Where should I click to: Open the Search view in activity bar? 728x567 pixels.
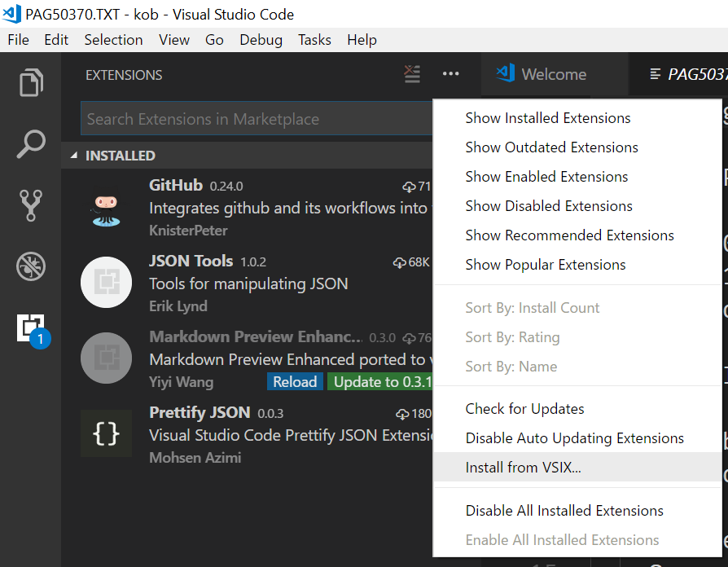31,144
